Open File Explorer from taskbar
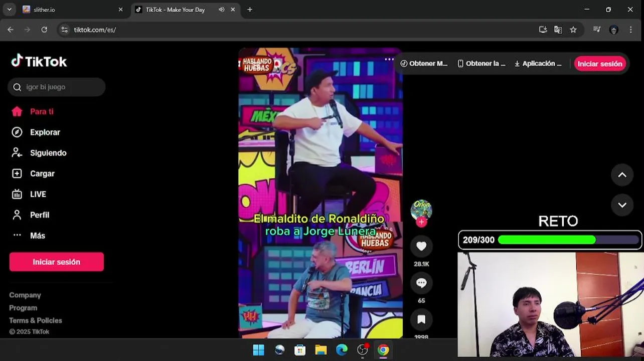Image resolution: width=644 pixels, height=361 pixels. tap(321, 350)
